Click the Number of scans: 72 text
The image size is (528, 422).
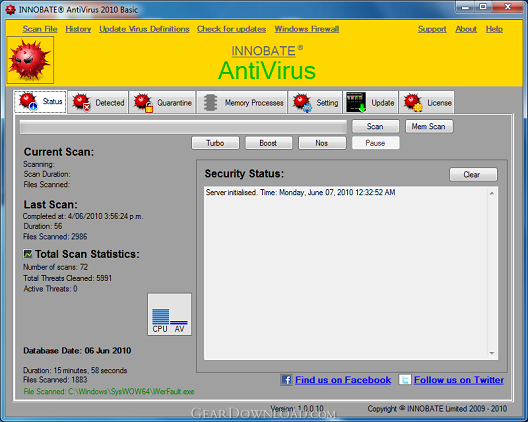[56, 267]
